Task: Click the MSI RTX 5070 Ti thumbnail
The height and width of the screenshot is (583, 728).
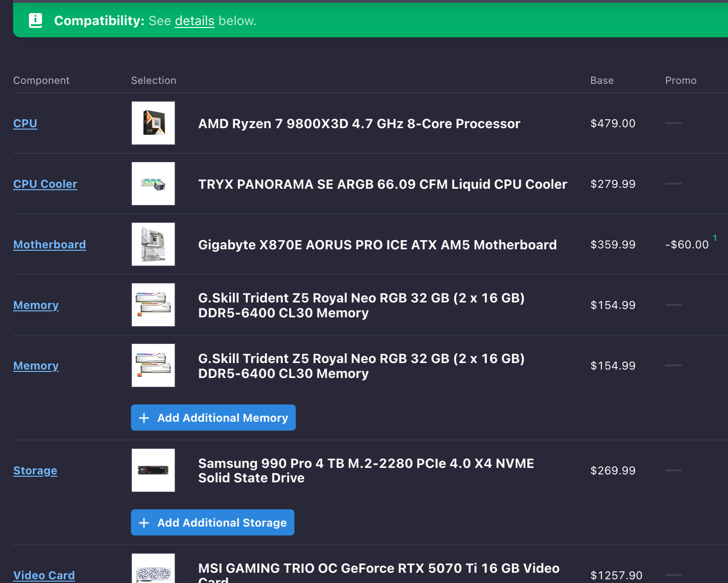Action: tap(153, 571)
